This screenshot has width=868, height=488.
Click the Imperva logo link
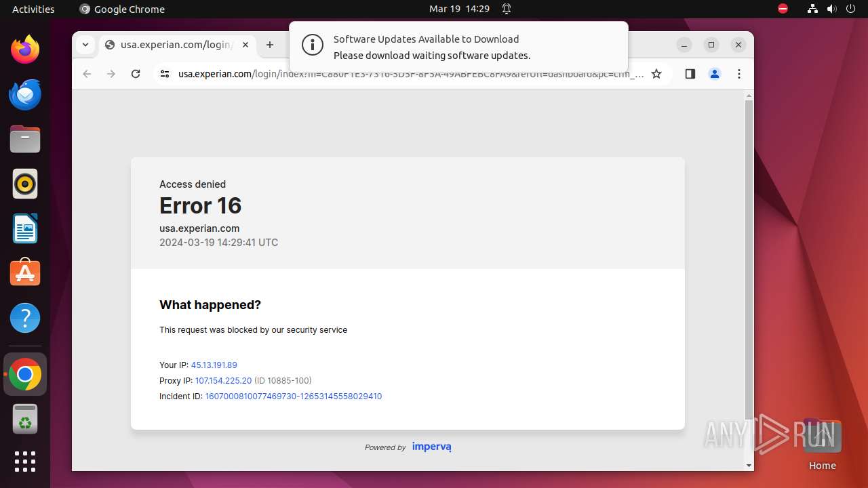click(431, 447)
